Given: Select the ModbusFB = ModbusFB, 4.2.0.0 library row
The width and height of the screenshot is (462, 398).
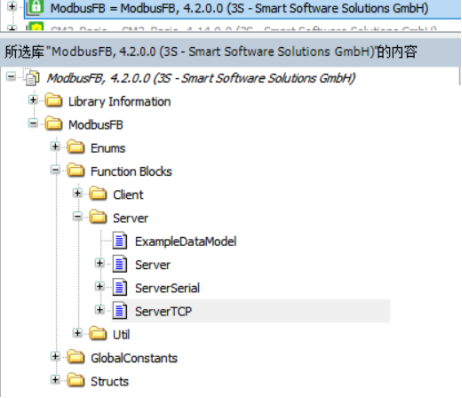Looking at the screenshot, I should (243, 8).
